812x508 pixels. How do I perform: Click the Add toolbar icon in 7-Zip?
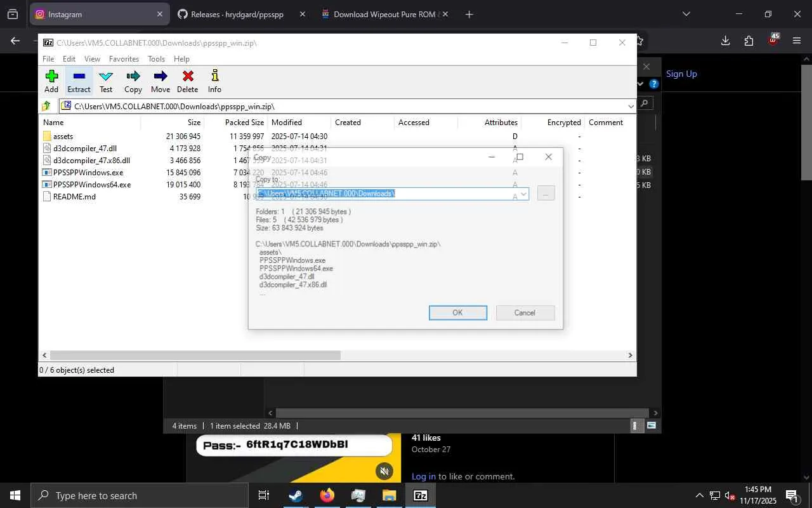(x=51, y=81)
